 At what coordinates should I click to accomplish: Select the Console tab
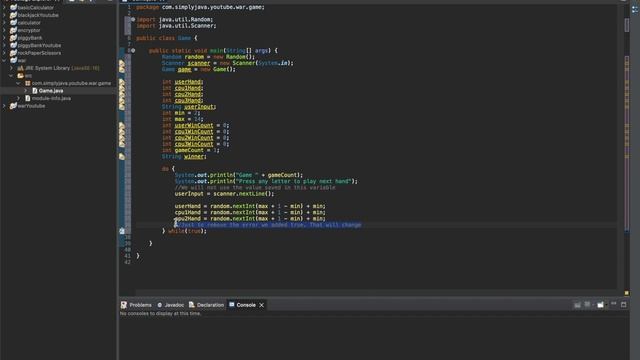(x=246, y=305)
